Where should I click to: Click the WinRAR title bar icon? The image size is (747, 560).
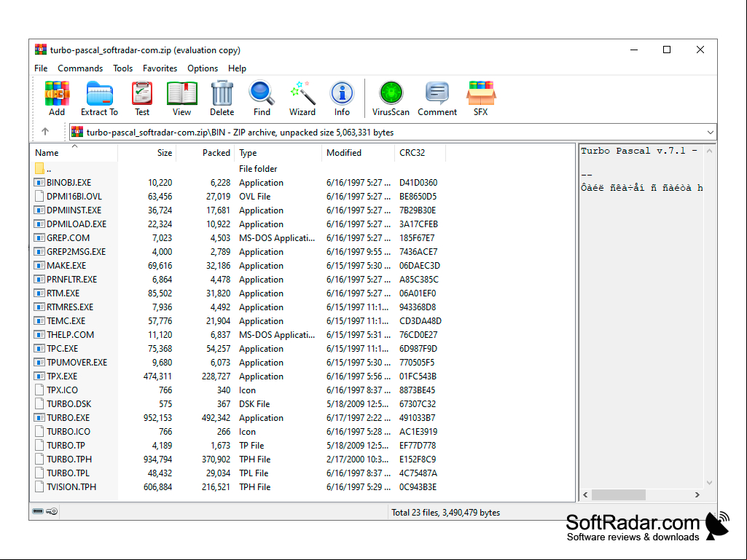[41, 50]
